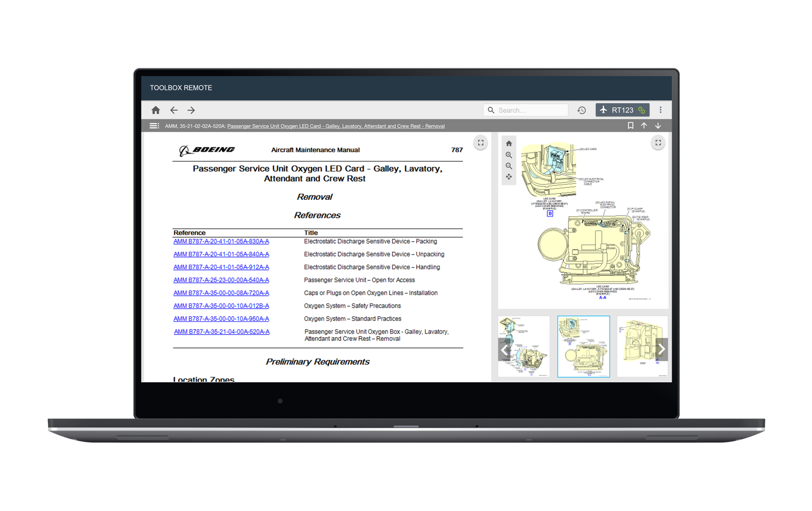Open reference AMM B787-A-35-00-00-08A-720A-A
Screen dimensions: 812x511
click(221, 293)
